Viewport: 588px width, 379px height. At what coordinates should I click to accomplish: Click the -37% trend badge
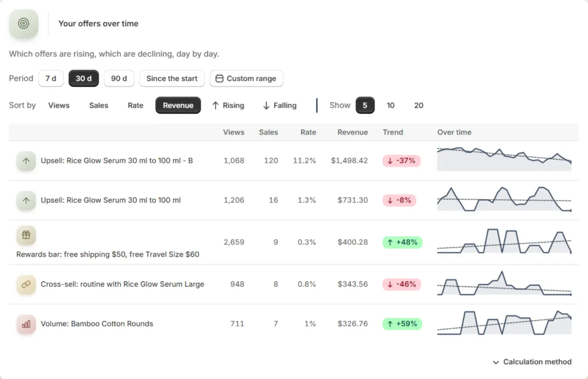click(x=401, y=160)
